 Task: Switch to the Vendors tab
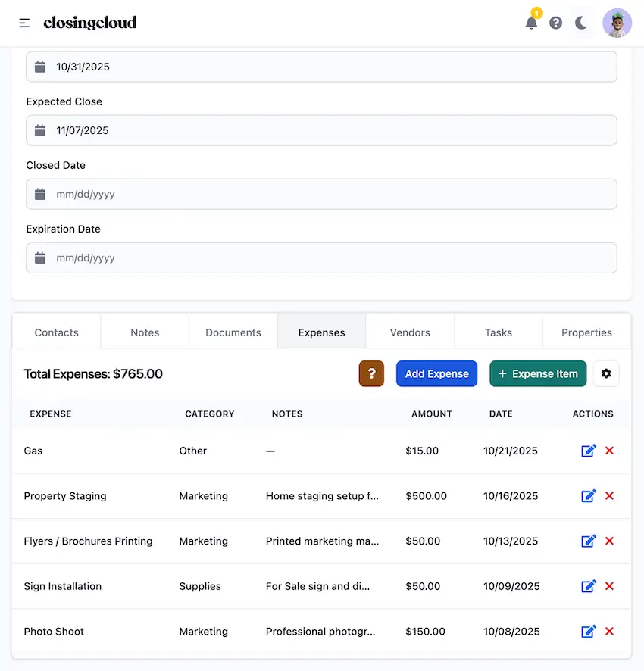409,332
